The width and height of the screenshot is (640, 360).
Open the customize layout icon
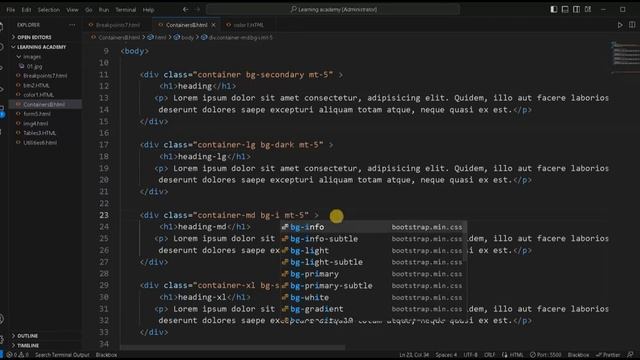[x=588, y=9]
